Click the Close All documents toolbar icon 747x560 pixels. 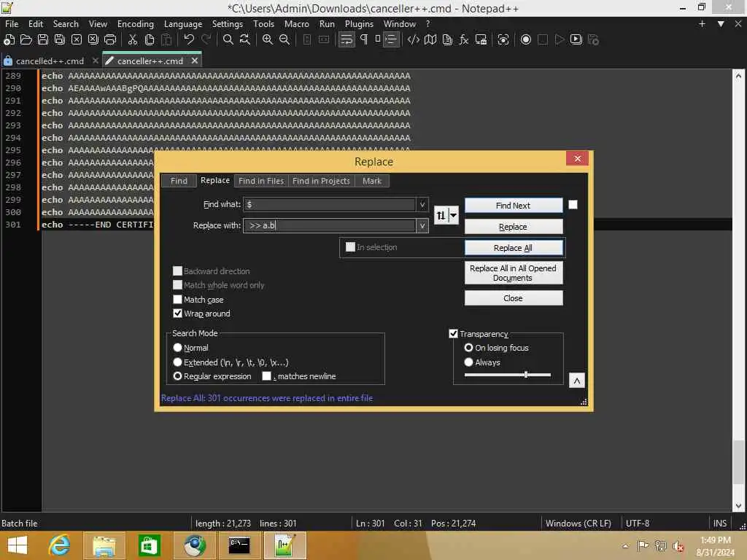tap(93, 39)
